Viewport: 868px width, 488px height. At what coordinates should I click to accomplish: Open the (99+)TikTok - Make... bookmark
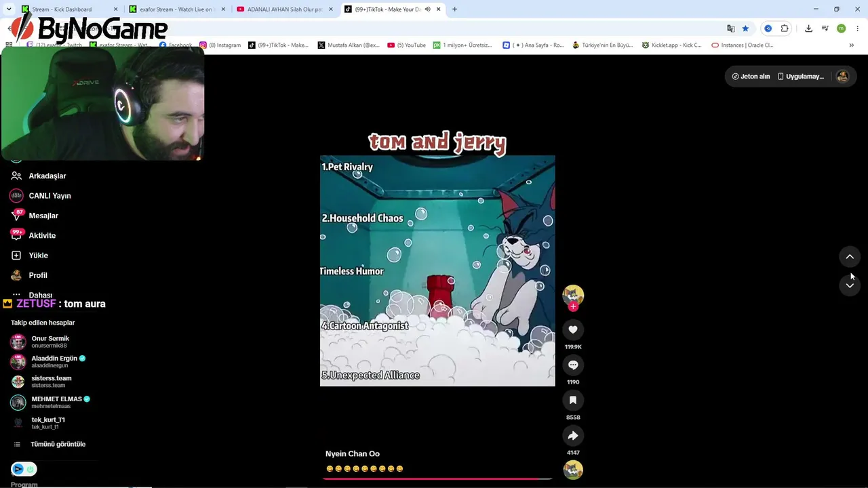(x=279, y=45)
